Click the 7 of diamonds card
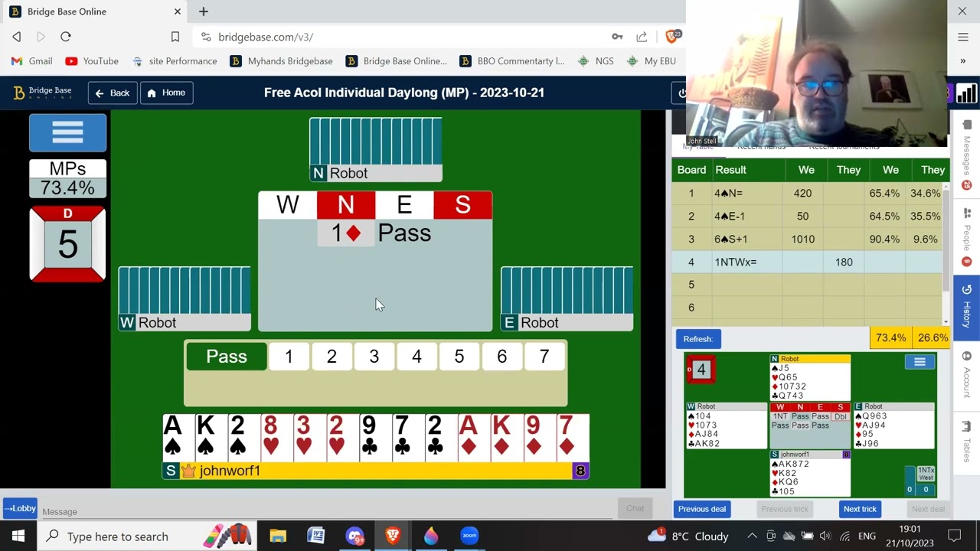This screenshot has width=980, height=551. click(x=573, y=437)
